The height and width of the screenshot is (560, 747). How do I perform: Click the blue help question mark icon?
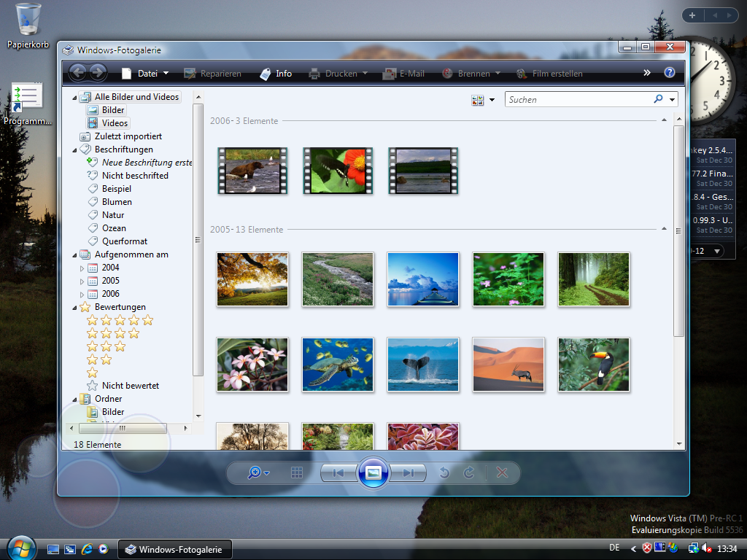click(x=669, y=73)
